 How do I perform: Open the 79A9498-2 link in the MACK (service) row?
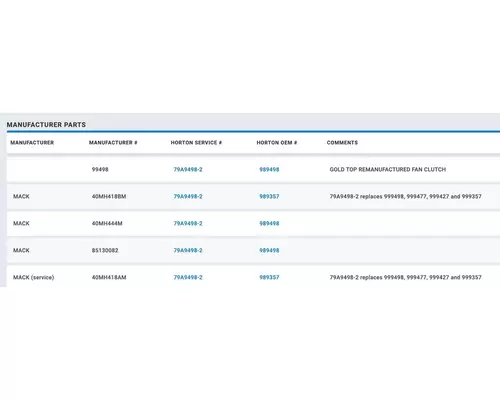coord(188,277)
